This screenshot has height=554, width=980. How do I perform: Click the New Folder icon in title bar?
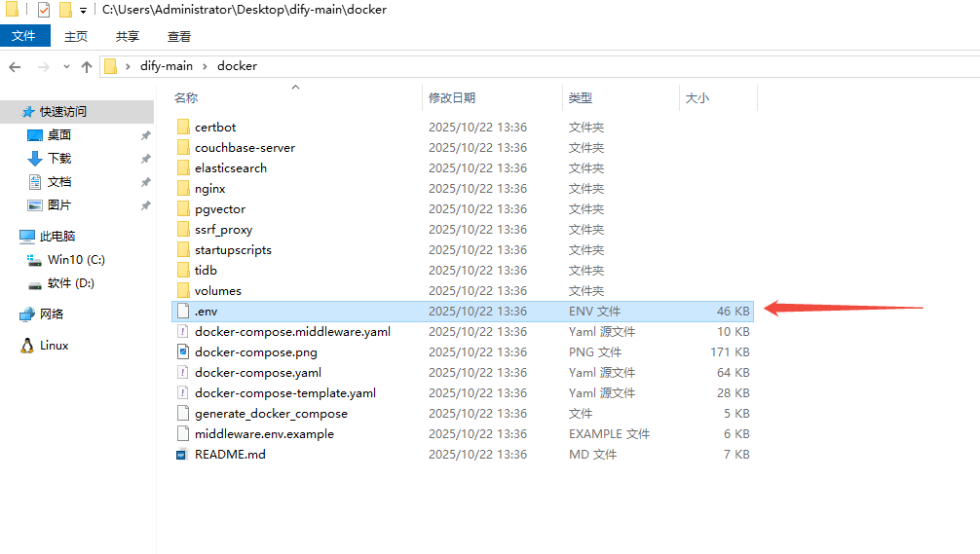coord(65,10)
